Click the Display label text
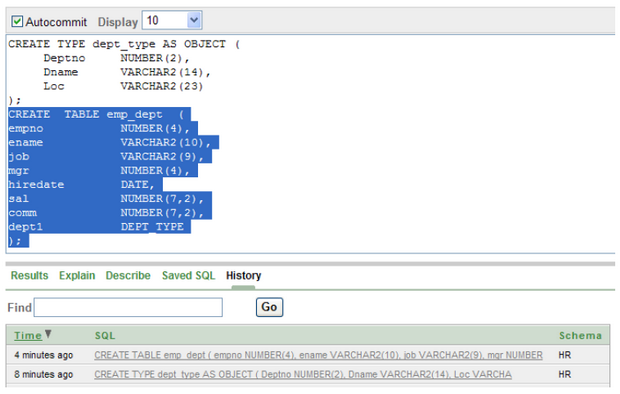 tap(118, 22)
